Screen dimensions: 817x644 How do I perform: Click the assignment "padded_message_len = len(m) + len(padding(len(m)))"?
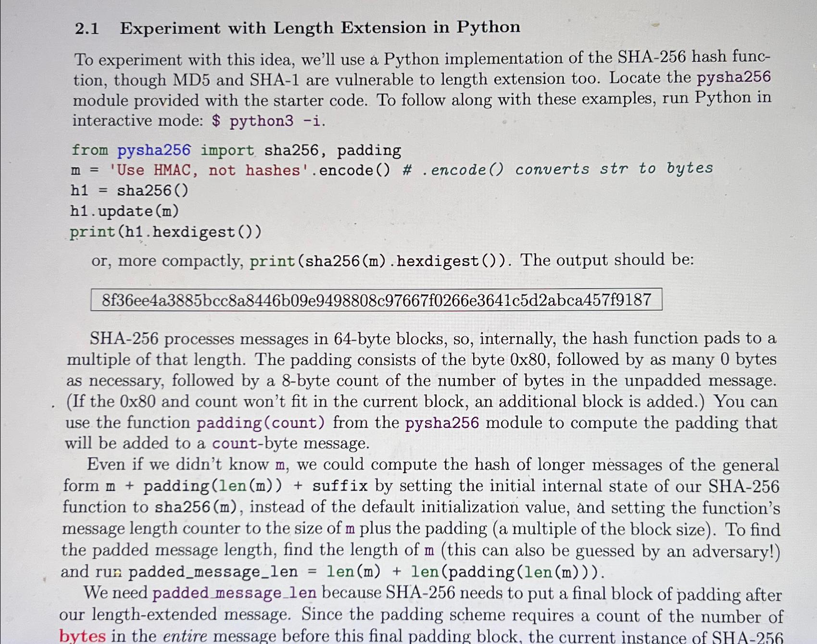364,572
